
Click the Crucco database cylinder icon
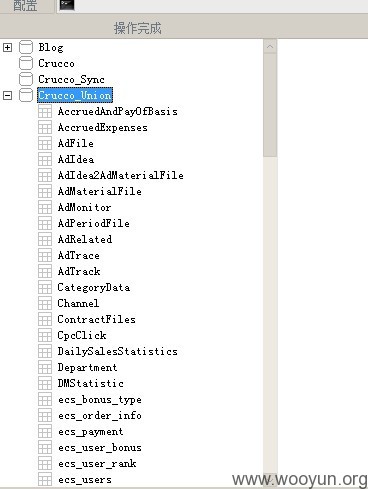click(26, 63)
